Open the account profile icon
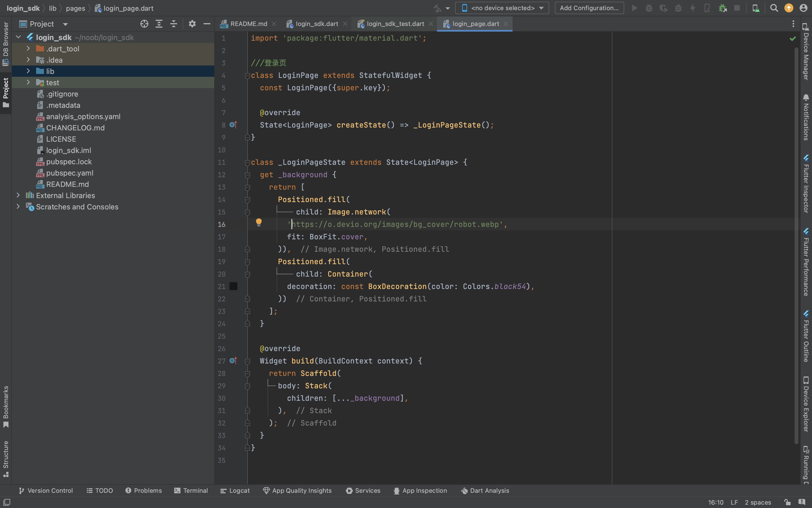This screenshot has width=812, height=508. coord(803,8)
